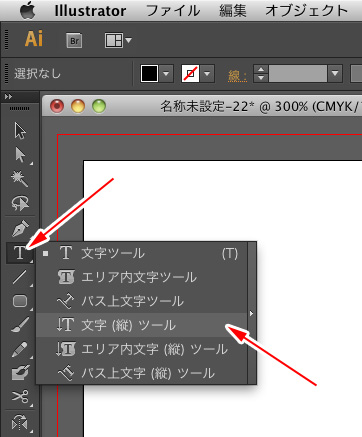
Task: Expand the stroke color dropdown arrow
Action: point(207,73)
